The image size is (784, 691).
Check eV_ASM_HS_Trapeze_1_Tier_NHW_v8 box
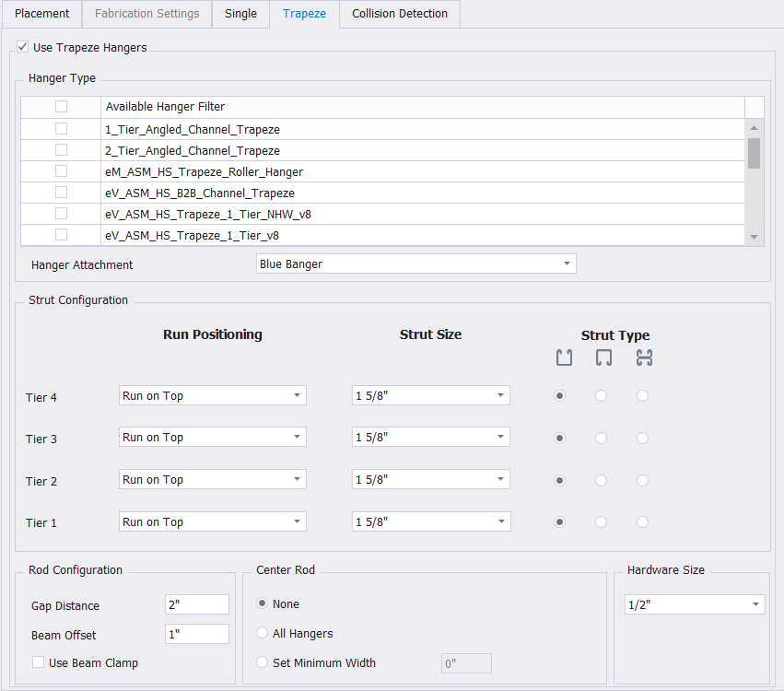coord(61,214)
